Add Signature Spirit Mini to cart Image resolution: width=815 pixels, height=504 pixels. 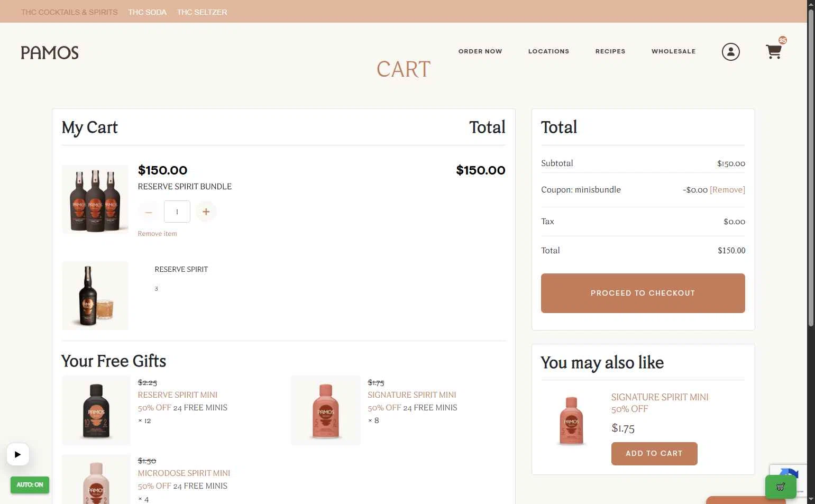(x=654, y=454)
